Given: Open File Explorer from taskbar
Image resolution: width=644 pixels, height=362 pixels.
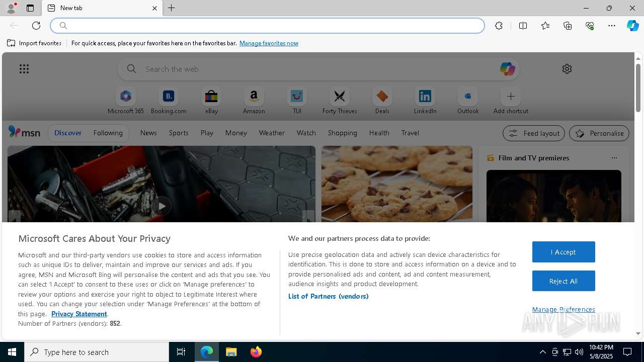Looking at the screenshot, I should tap(231, 352).
